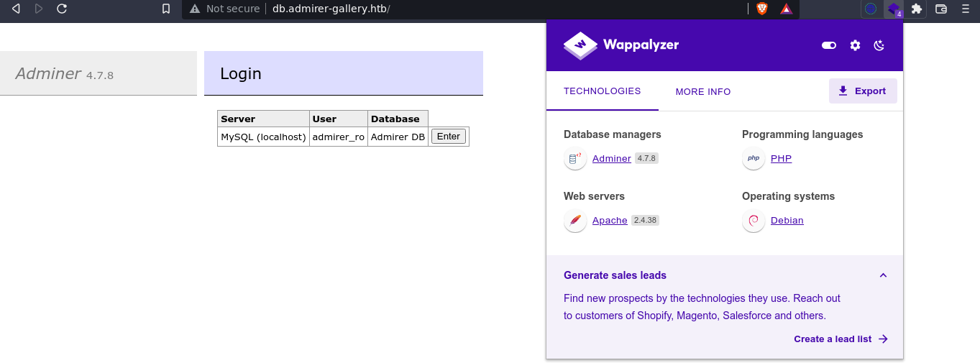Screen dimensions: 980x363
Task: Click the bookmark icon in address bar
Action: click(166, 9)
